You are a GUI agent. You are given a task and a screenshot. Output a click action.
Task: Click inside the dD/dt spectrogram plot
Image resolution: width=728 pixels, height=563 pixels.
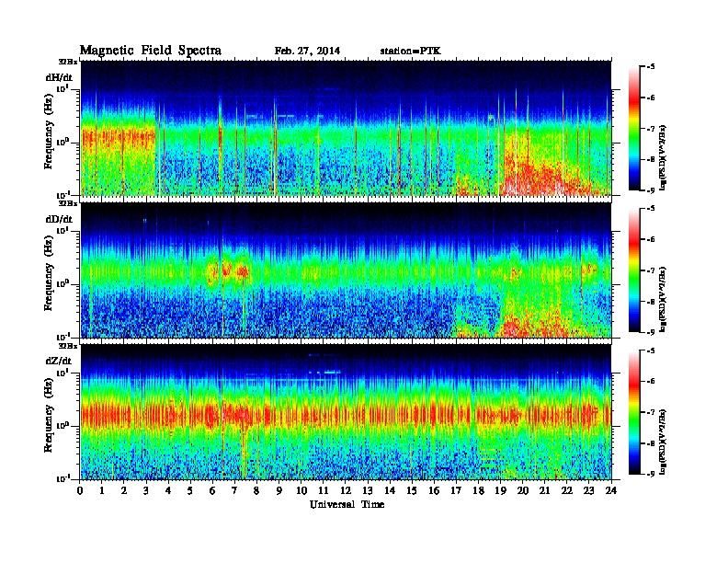(346, 270)
